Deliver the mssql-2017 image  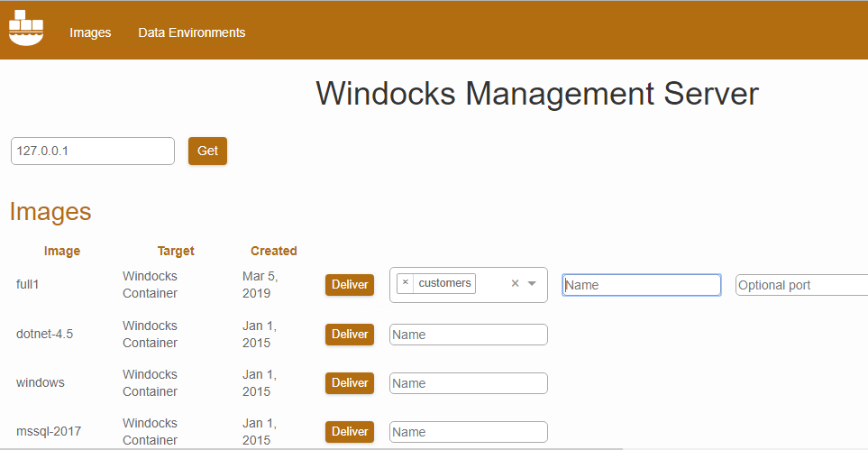tap(350, 432)
